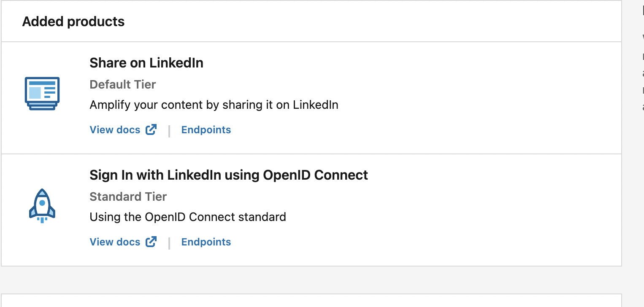Open external-link icon beside OpenID Connect docs
Viewport: 644px width, 307px height.
pyautogui.click(x=151, y=242)
